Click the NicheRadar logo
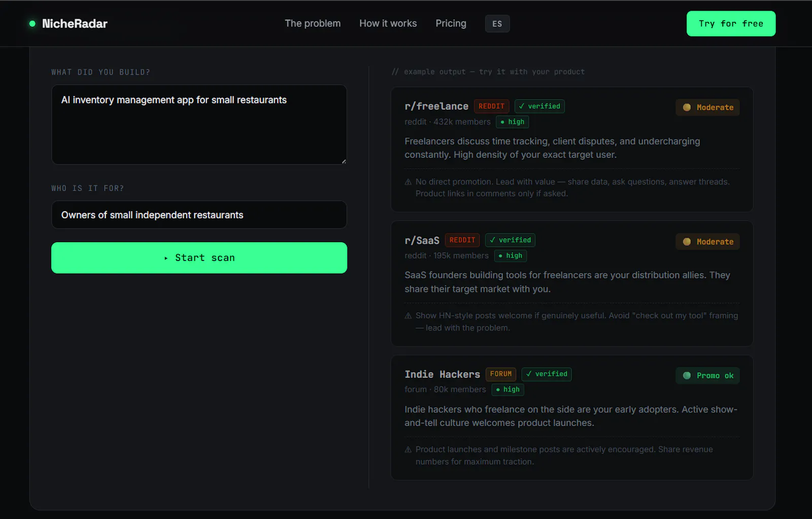Image resolution: width=812 pixels, height=519 pixels. (69, 23)
